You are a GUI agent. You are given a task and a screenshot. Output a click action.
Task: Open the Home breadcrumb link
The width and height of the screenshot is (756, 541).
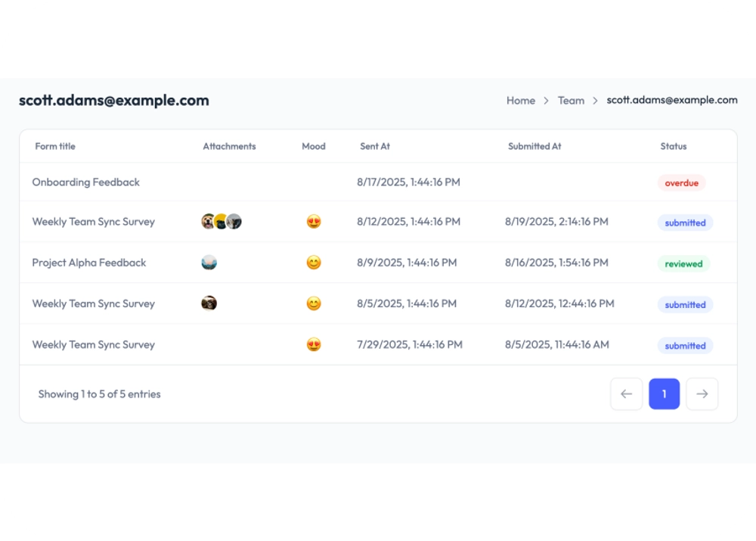pos(521,101)
